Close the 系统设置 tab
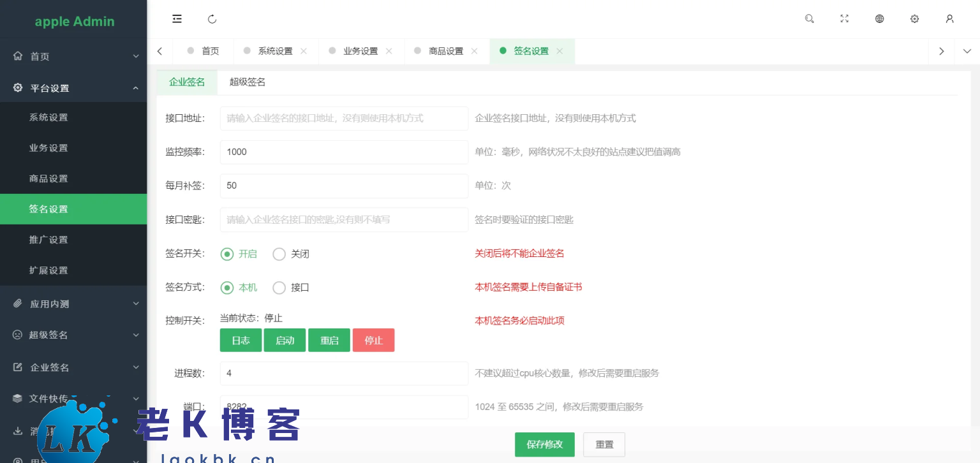 click(304, 51)
